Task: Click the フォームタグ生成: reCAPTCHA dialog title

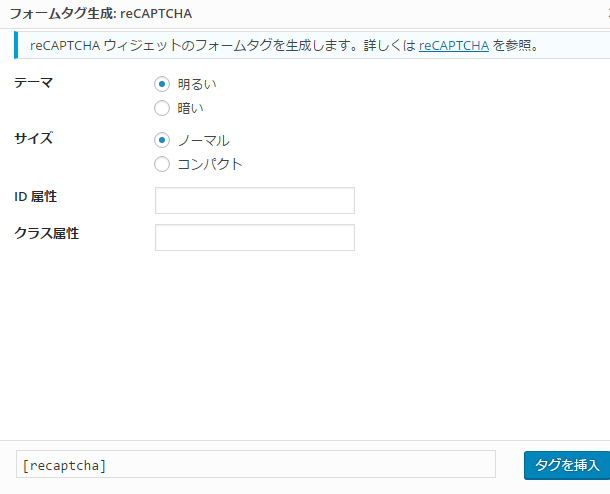Action: [x=100, y=14]
